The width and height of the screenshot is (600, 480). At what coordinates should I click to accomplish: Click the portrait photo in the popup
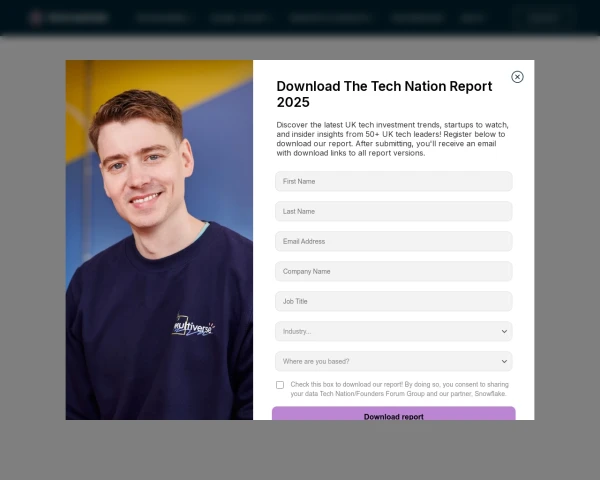click(159, 240)
